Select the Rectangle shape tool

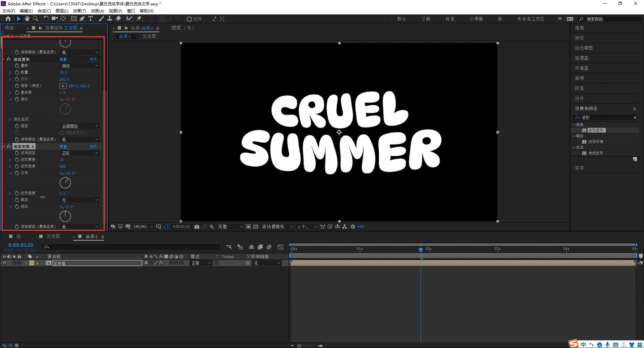[74, 19]
